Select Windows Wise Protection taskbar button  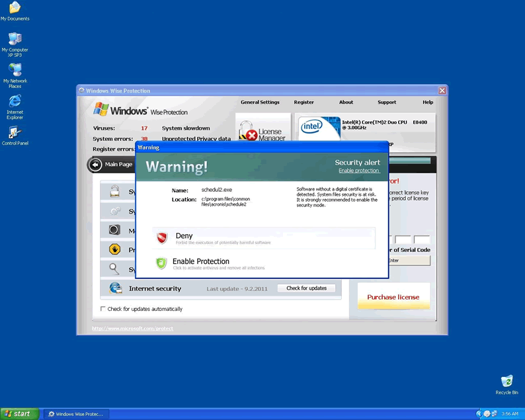75,414
